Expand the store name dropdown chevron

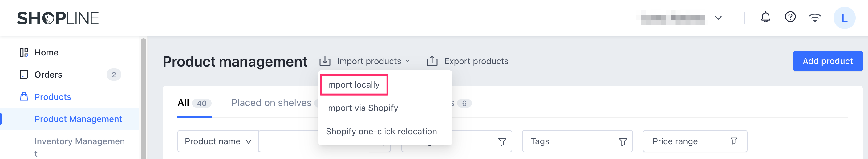[x=718, y=18]
